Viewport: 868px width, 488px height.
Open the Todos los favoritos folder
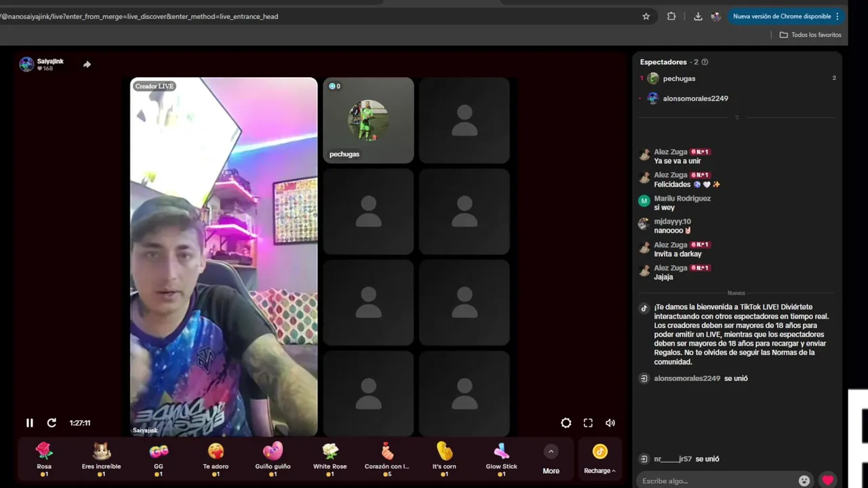810,35
